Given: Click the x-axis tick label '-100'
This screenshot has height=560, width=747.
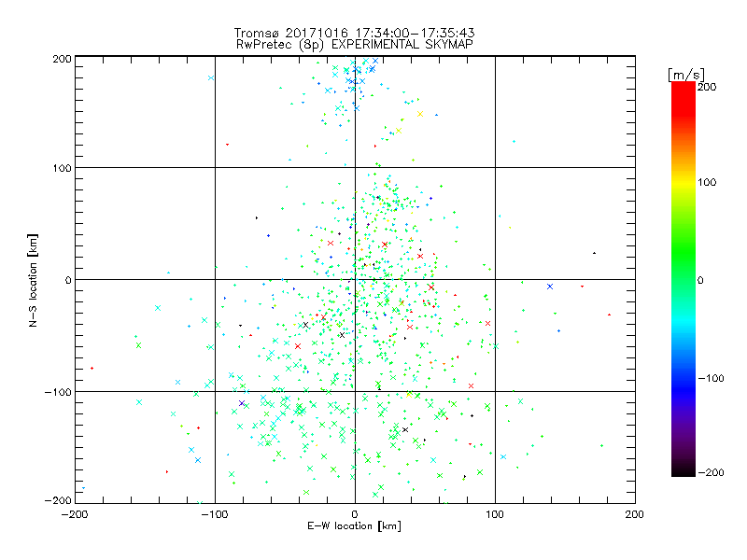Looking at the screenshot, I should pos(215,514).
